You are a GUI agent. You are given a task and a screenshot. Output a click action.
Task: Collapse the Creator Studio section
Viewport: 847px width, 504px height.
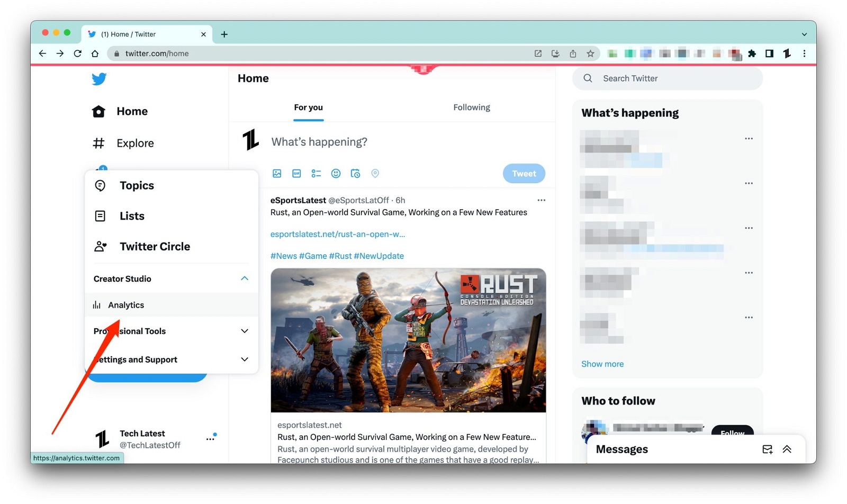[245, 278]
